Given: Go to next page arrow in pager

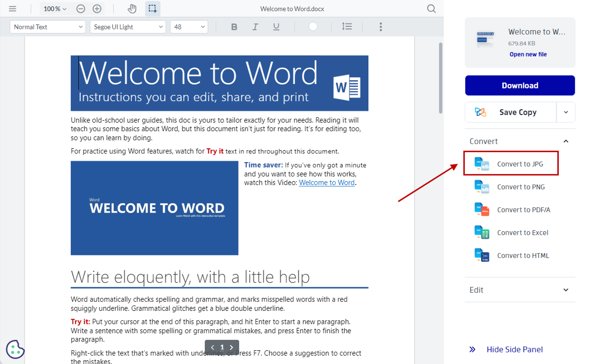Looking at the screenshot, I should [x=232, y=347].
